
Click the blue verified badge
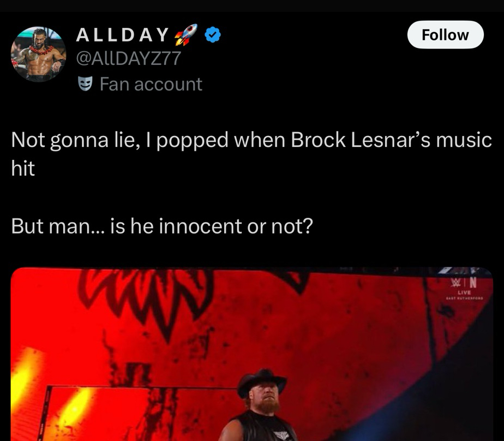pos(213,35)
